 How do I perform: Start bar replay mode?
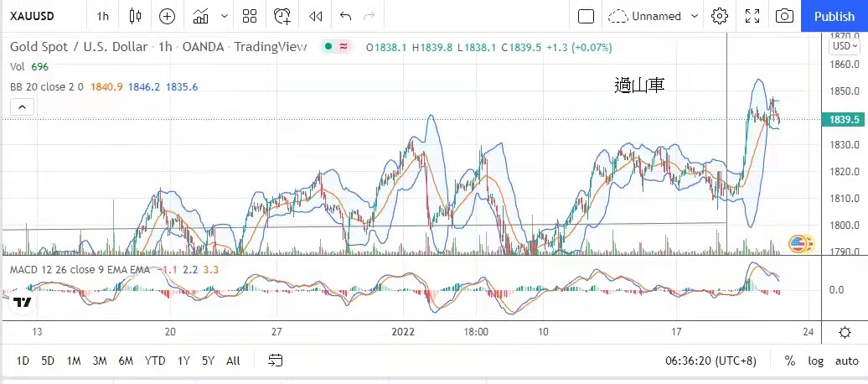pyautogui.click(x=315, y=16)
